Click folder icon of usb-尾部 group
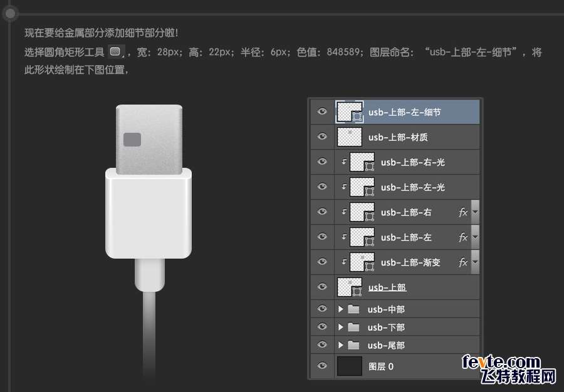The width and height of the screenshot is (564, 392). [x=353, y=345]
